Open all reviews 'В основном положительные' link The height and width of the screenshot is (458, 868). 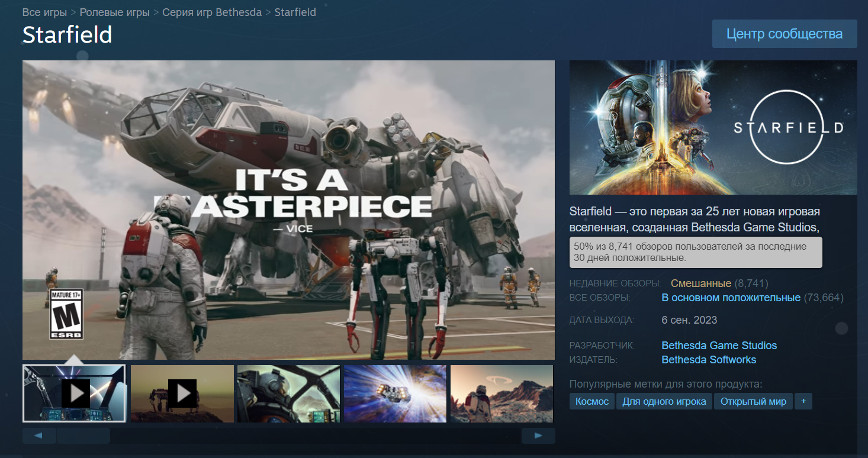click(x=731, y=298)
